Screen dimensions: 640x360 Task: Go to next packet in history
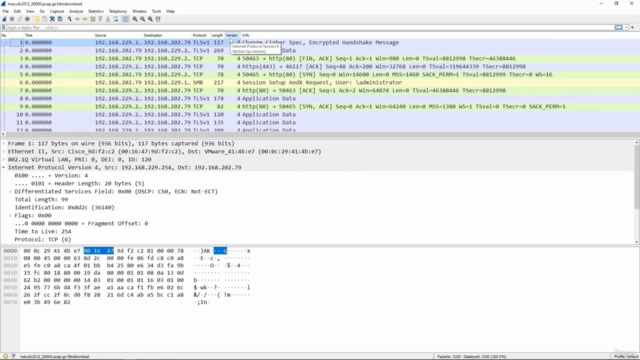[x=85, y=19]
